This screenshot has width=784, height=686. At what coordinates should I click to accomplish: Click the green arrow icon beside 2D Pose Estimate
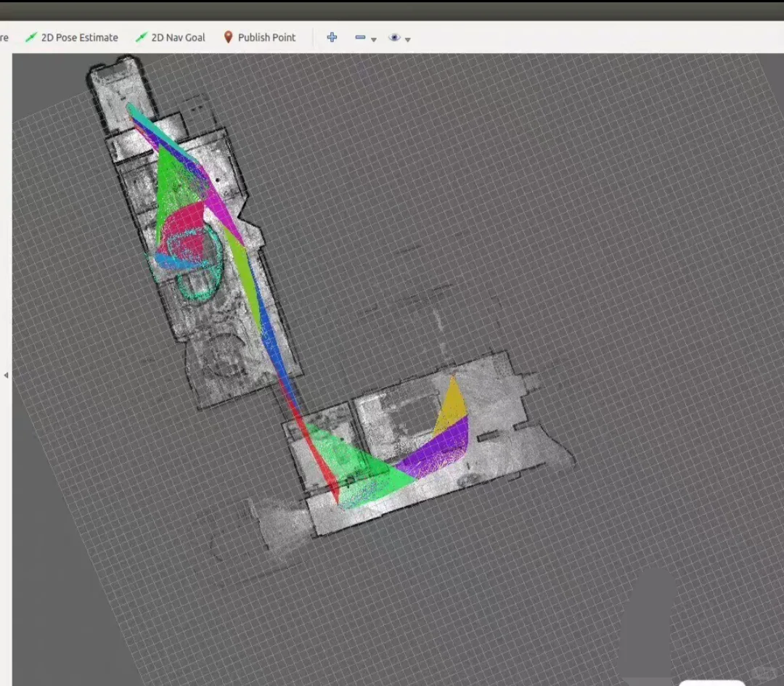coord(31,37)
